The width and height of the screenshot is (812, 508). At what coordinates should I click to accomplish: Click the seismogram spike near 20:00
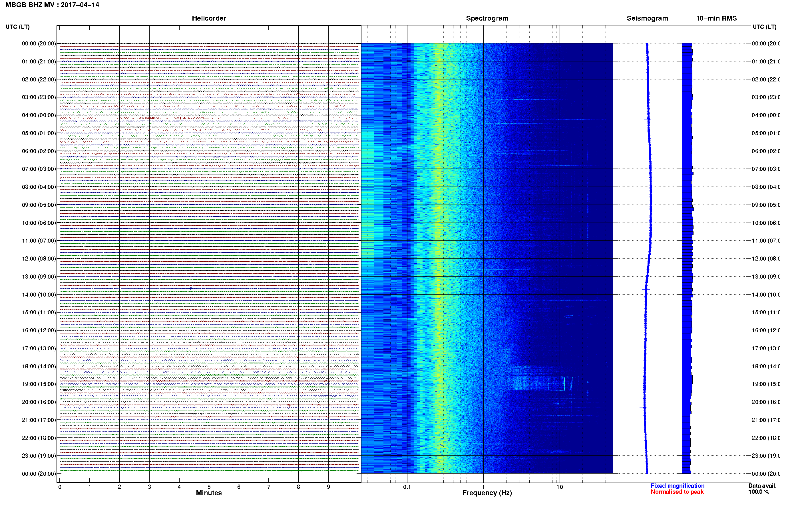(x=643, y=407)
